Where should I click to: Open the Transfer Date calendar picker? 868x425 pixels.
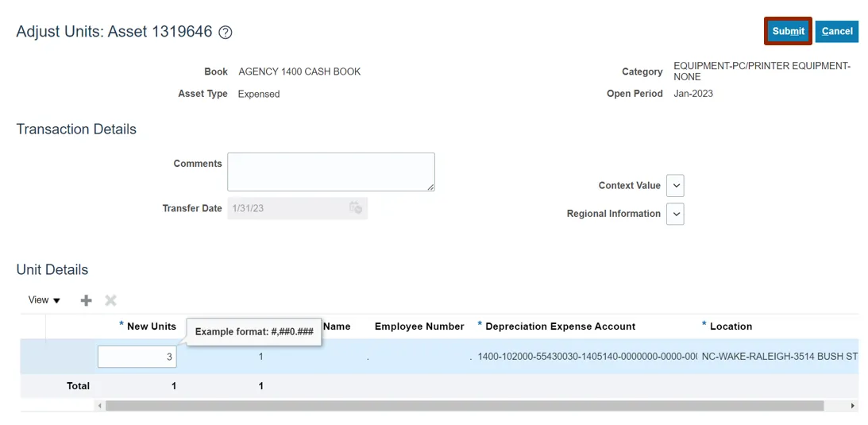356,208
